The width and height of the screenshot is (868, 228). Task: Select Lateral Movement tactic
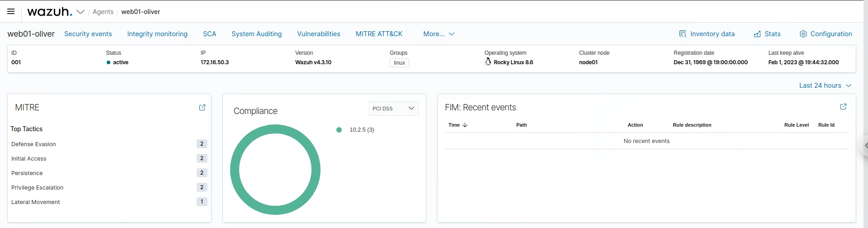click(36, 202)
